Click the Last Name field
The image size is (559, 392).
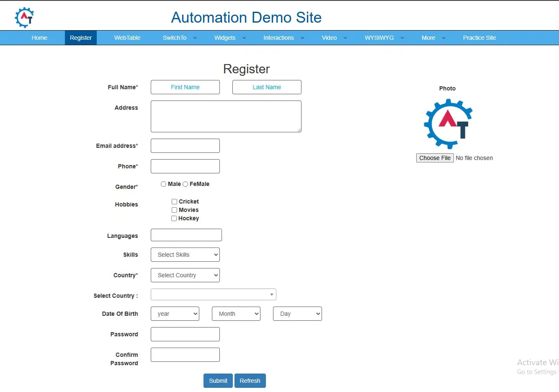click(x=267, y=87)
